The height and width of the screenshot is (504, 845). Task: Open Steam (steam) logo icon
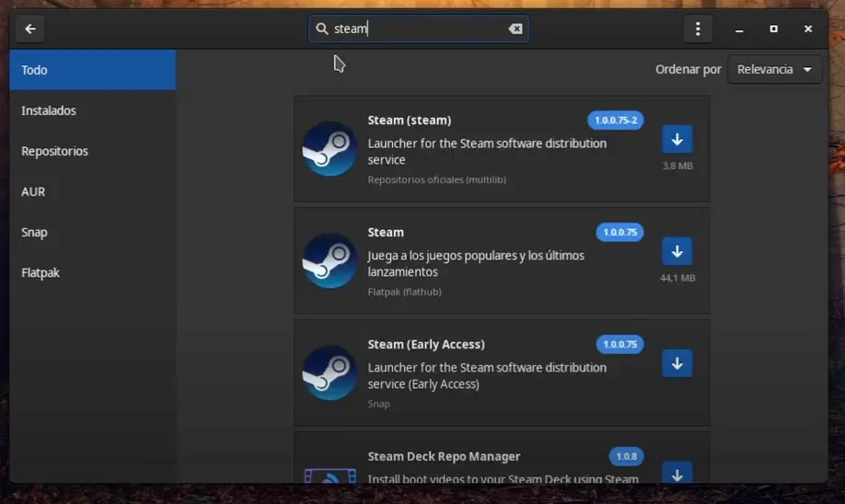(330, 149)
